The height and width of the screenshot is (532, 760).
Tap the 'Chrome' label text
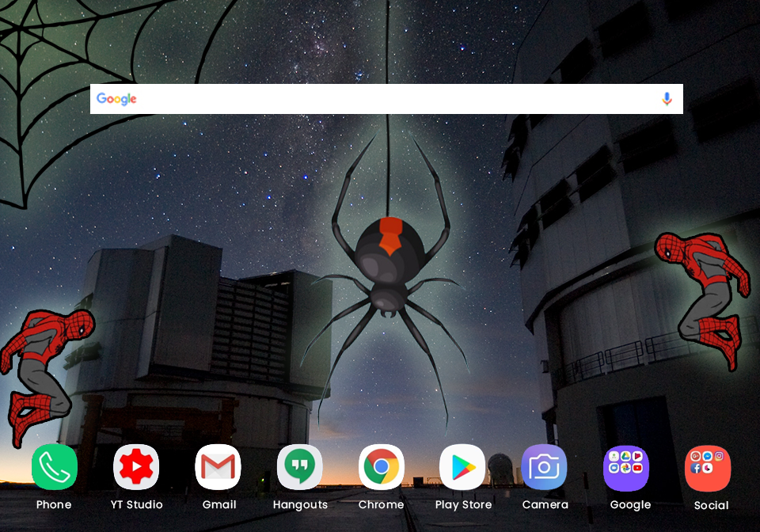381,504
